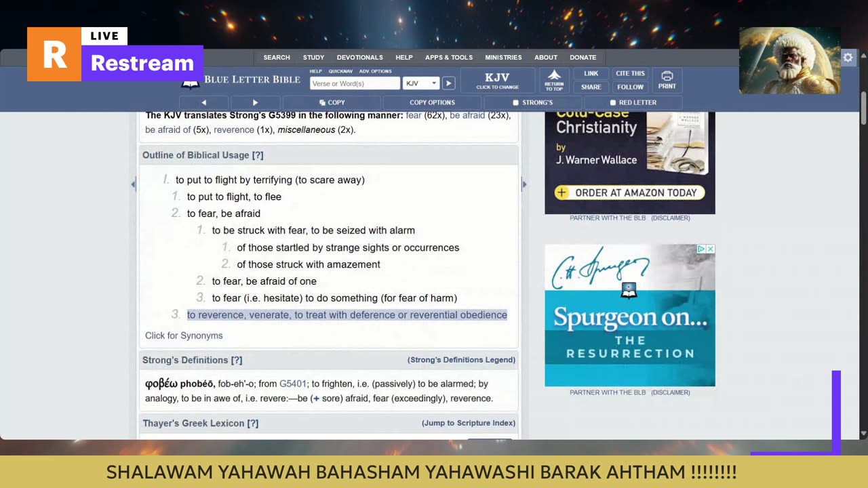Open the KJV version dropdown
Image resolution: width=868 pixels, height=488 pixels.
(421, 83)
